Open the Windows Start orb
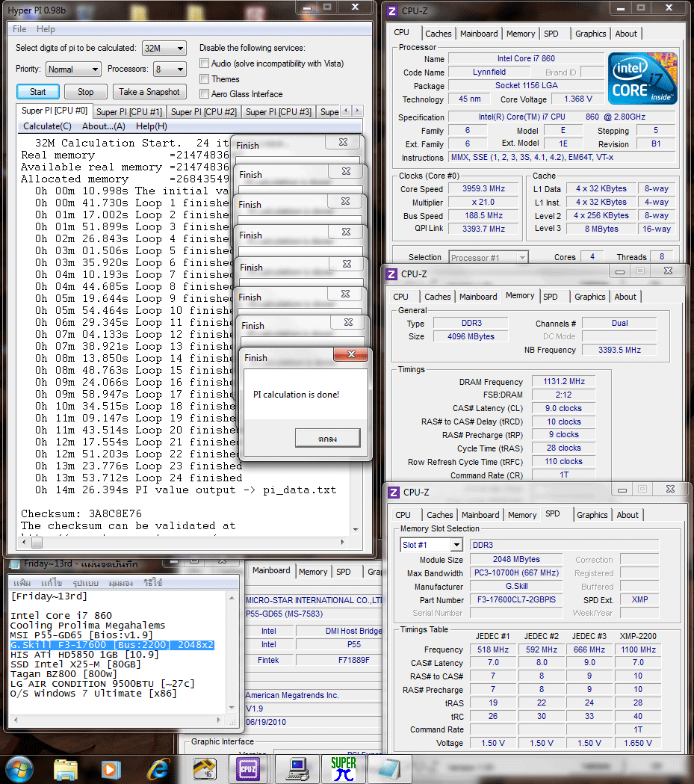 (x=19, y=770)
